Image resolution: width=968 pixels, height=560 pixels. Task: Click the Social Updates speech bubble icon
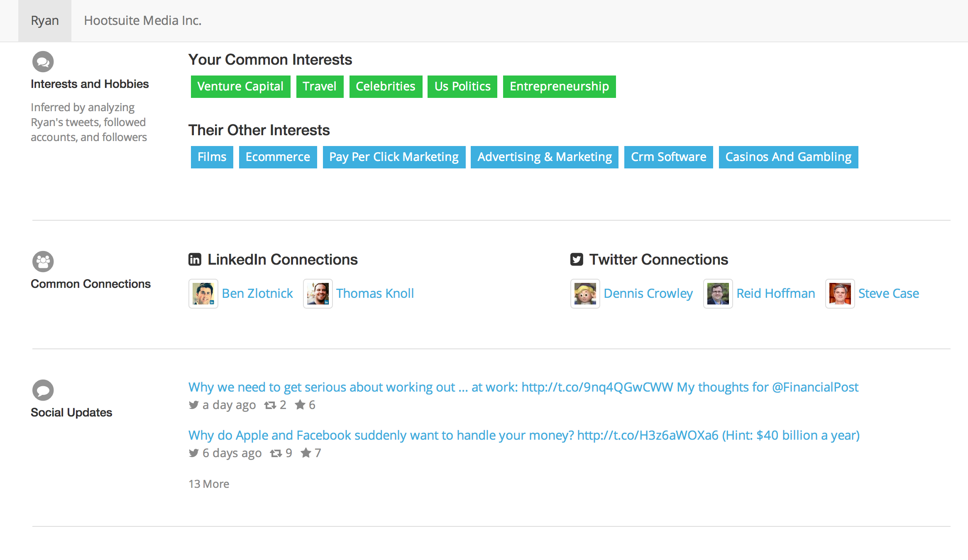(43, 390)
